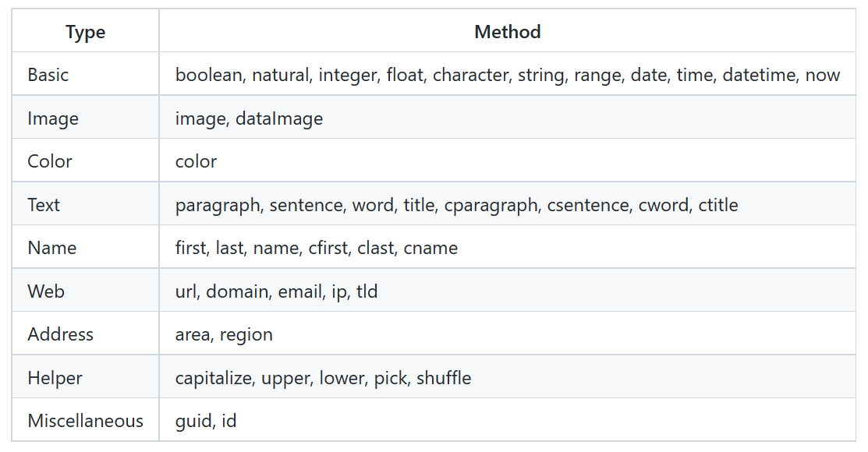
Task: Select the Address type cell
Action: coord(85,334)
